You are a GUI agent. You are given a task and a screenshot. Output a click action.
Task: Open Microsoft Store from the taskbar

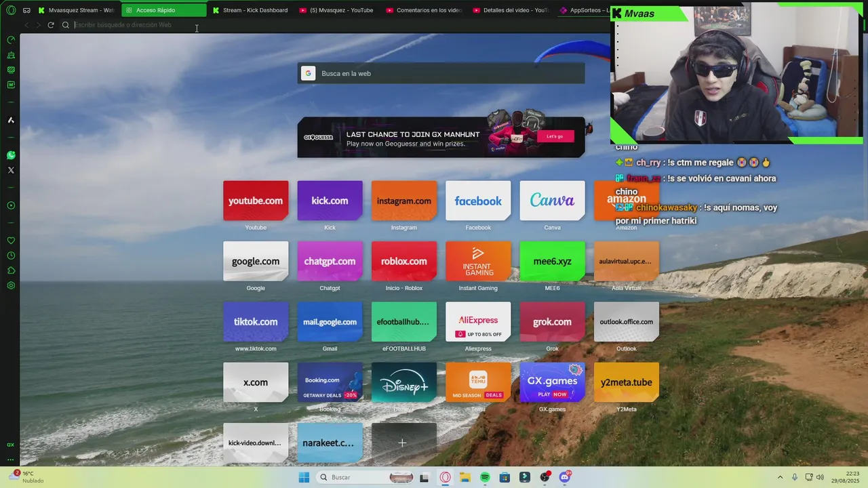(x=505, y=477)
